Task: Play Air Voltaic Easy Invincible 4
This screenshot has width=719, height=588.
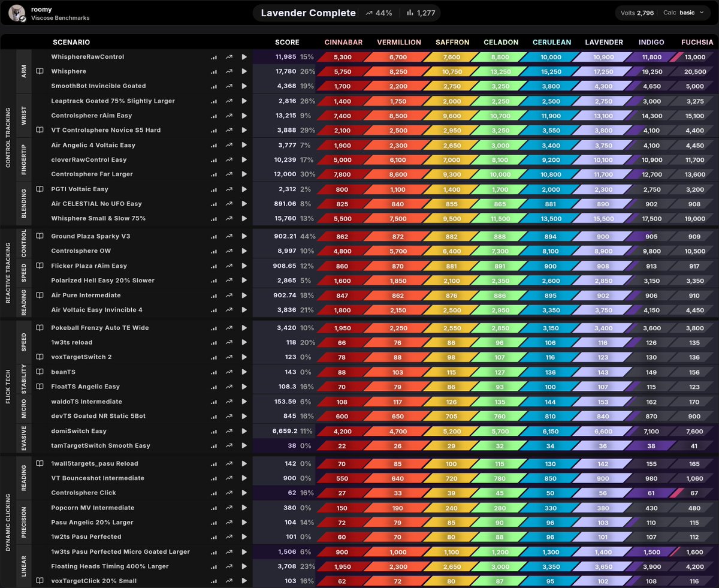Action: (x=244, y=310)
